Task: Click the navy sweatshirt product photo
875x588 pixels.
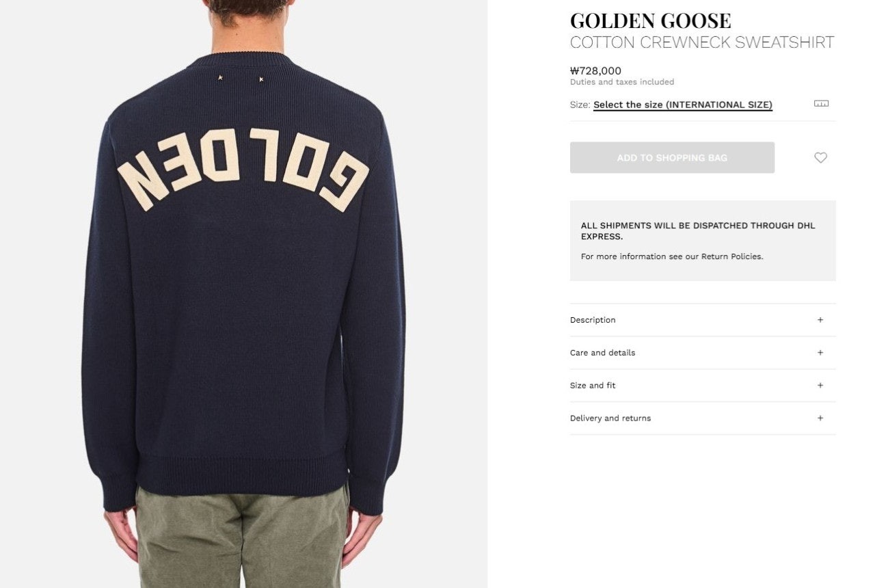Action: click(x=243, y=294)
